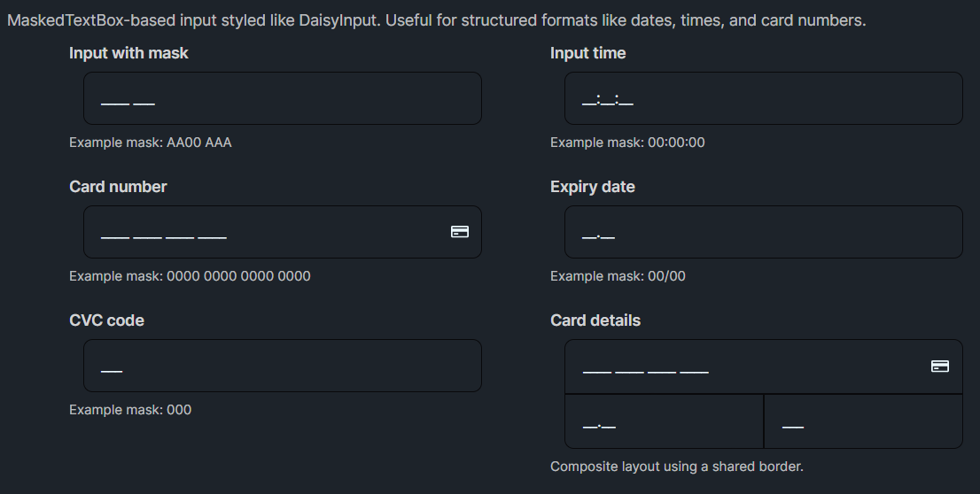Click the "Composite layout using a shared border" caption
Image resolution: width=980 pixels, height=494 pixels.
point(676,467)
